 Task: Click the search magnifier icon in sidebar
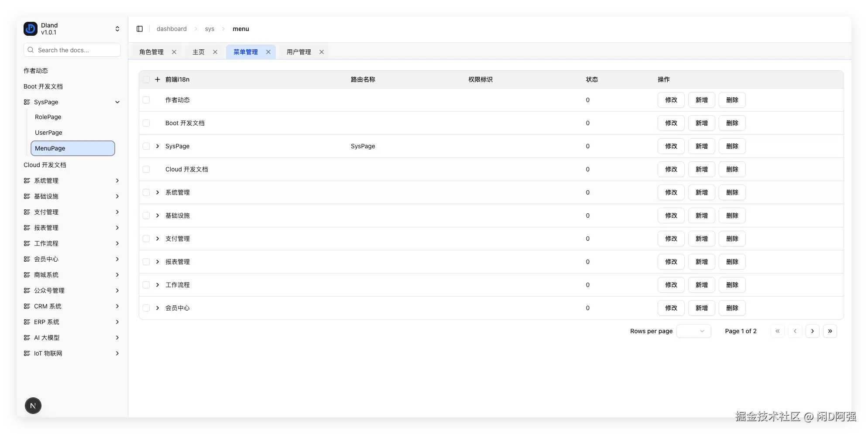30,50
